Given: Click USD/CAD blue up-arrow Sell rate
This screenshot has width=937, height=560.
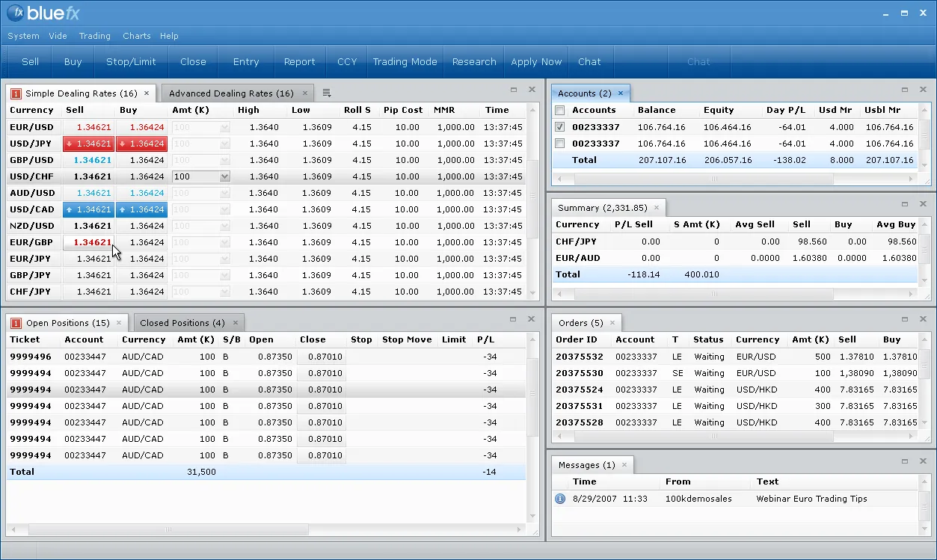Looking at the screenshot, I should point(88,209).
